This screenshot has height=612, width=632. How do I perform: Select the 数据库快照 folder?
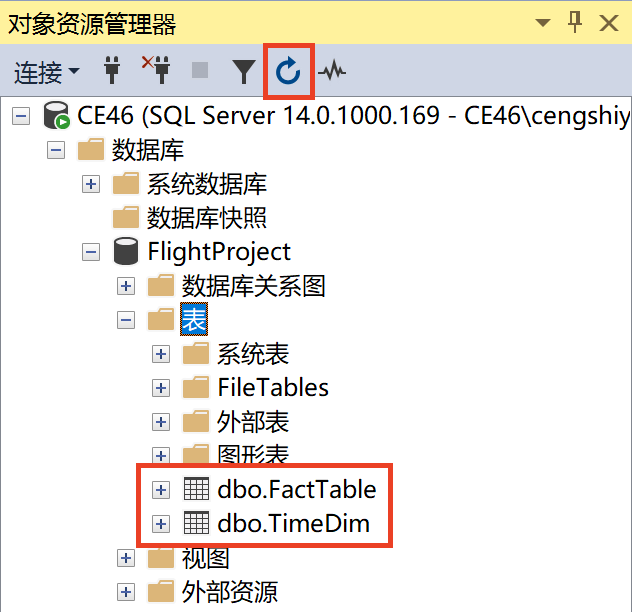pyautogui.click(x=206, y=218)
